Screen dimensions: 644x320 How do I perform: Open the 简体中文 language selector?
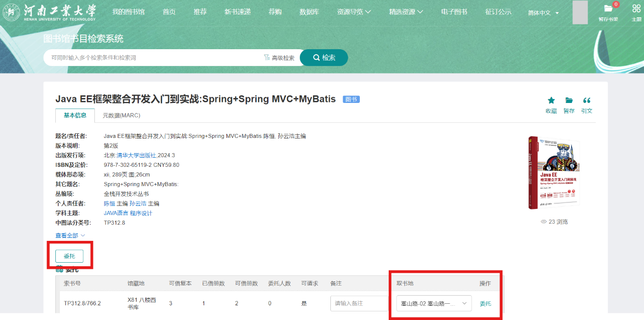click(543, 13)
